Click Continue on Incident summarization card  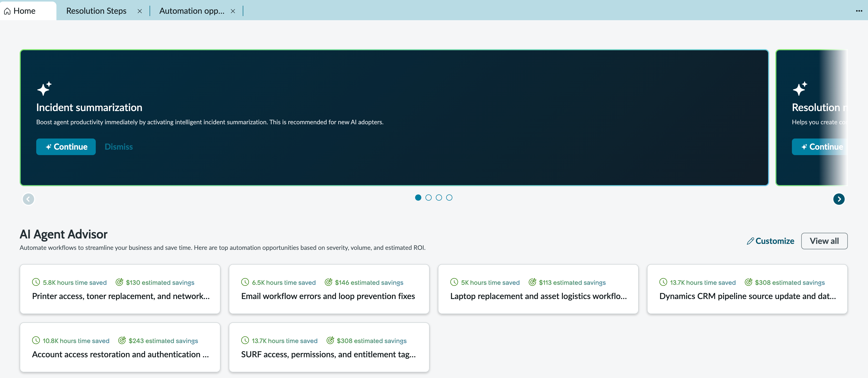point(66,147)
